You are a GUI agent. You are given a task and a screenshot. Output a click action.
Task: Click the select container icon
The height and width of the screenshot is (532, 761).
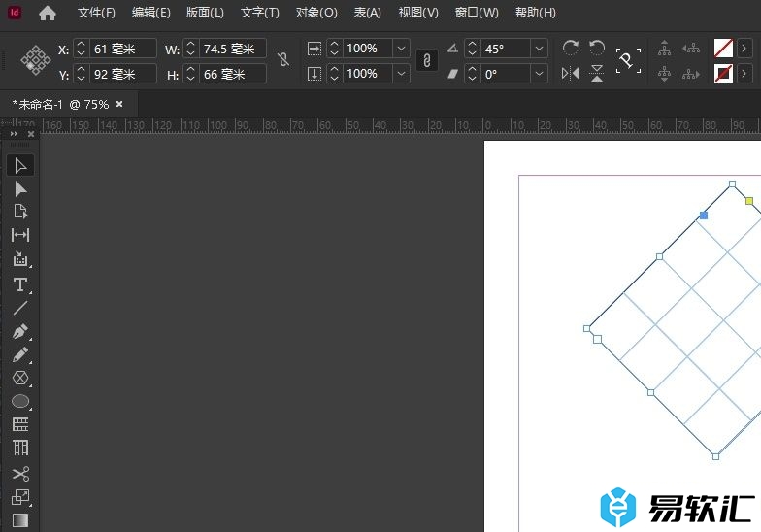coord(664,49)
